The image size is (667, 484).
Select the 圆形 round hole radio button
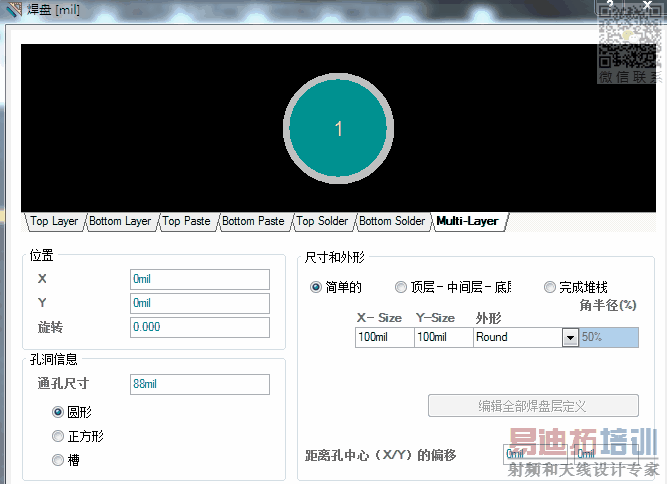click(x=58, y=412)
